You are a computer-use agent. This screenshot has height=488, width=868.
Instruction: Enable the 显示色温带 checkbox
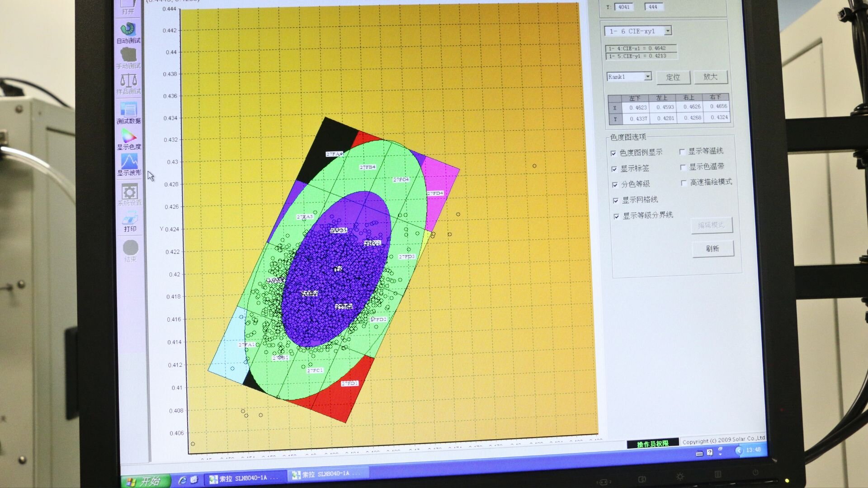(683, 168)
